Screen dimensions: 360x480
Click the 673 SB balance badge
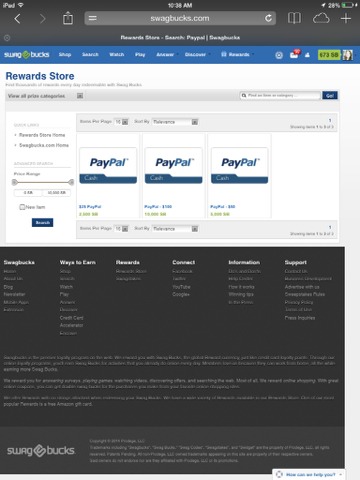click(329, 55)
